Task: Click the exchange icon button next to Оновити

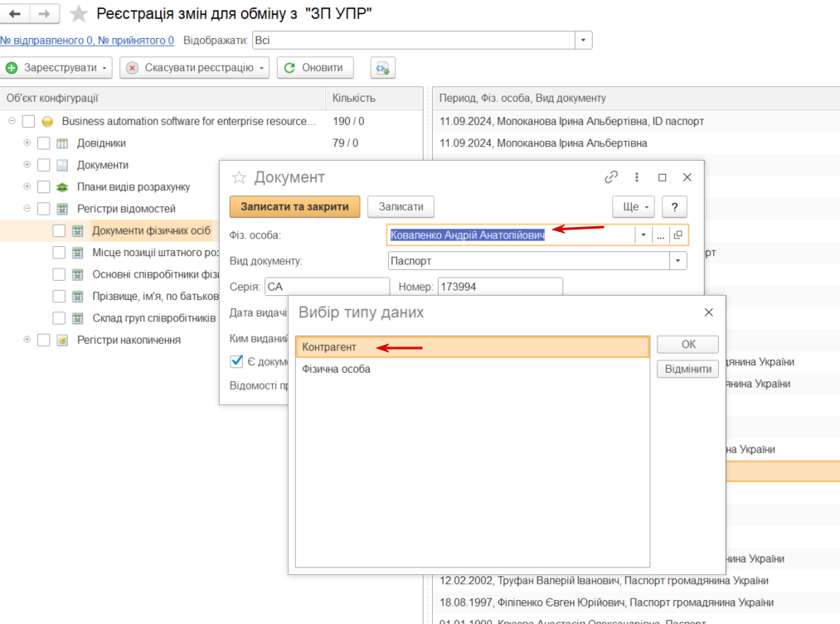Action: coord(382,68)
